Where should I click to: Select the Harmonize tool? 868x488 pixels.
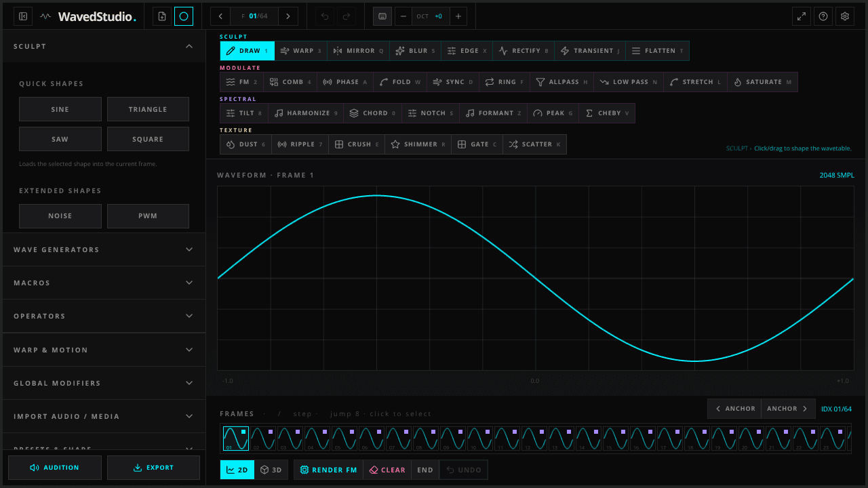click(x=306, y=113)
